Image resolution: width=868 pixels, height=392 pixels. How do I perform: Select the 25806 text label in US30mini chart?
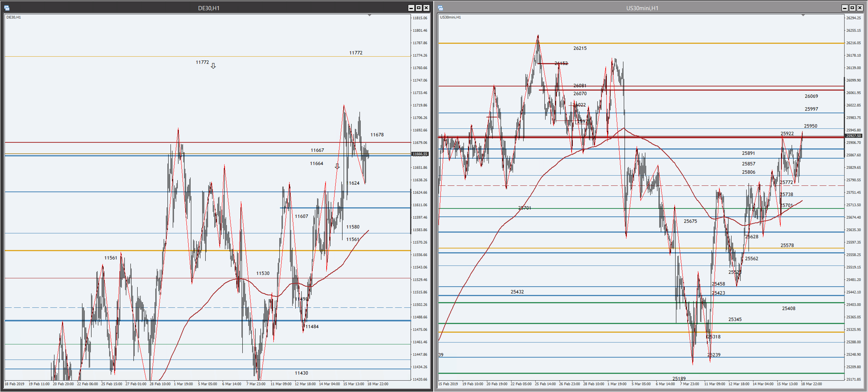tap(749, 172)
